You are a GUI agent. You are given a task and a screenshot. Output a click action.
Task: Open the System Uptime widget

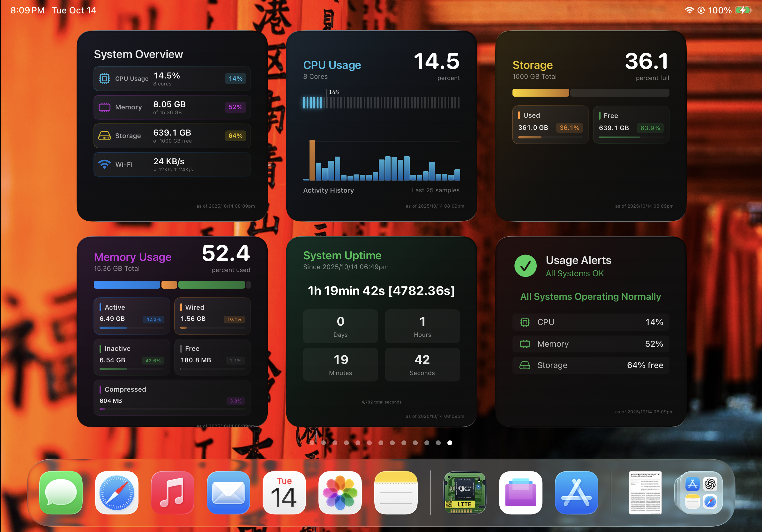click(381, 332)
